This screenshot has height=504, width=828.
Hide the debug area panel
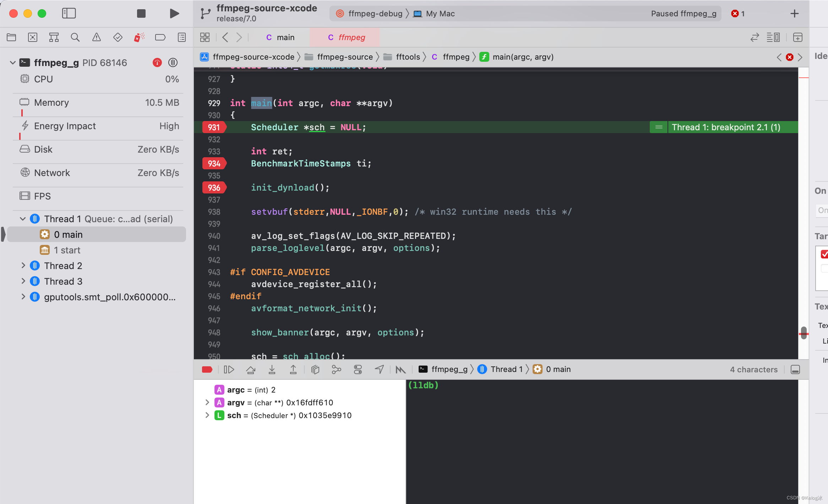pos(795,369)
